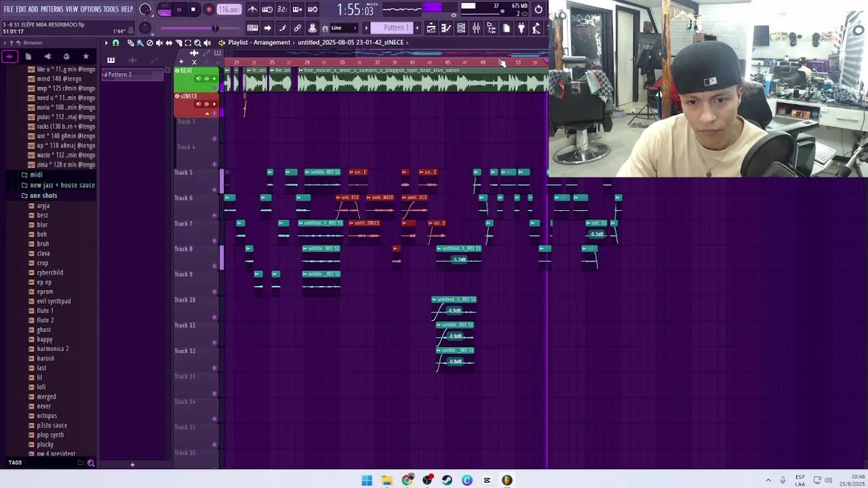The image size is (868, 488).
Task: Open the VIEW menu
Action: point(72,9)
